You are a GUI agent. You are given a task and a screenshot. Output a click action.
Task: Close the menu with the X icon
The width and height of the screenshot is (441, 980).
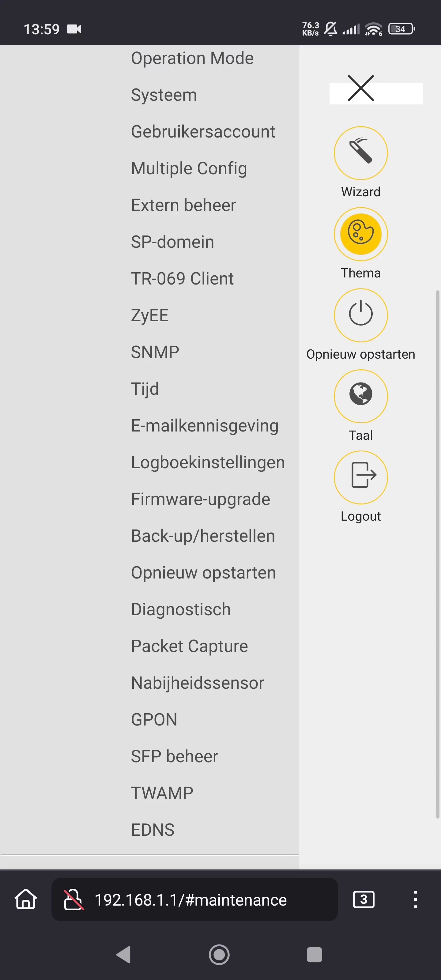click(360, 88)
